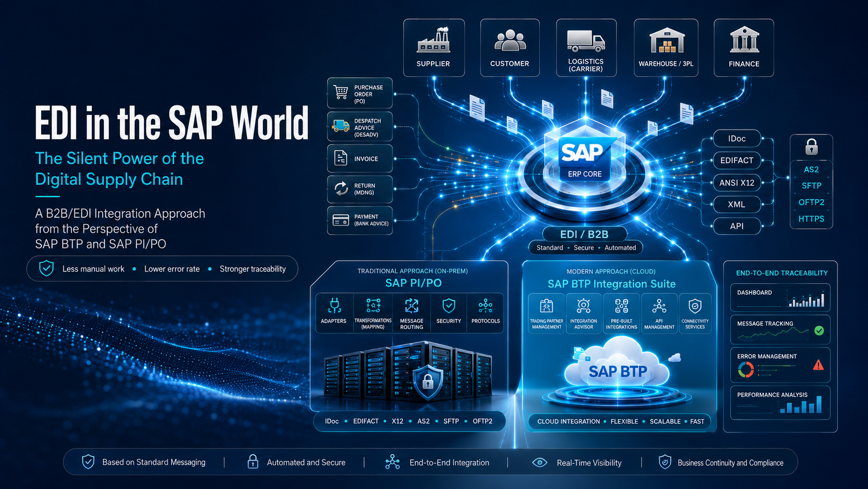The image size is (868, 489).
Task: Click the shield icon next to Based on Standard Messaging
Action: pos(88,462)
